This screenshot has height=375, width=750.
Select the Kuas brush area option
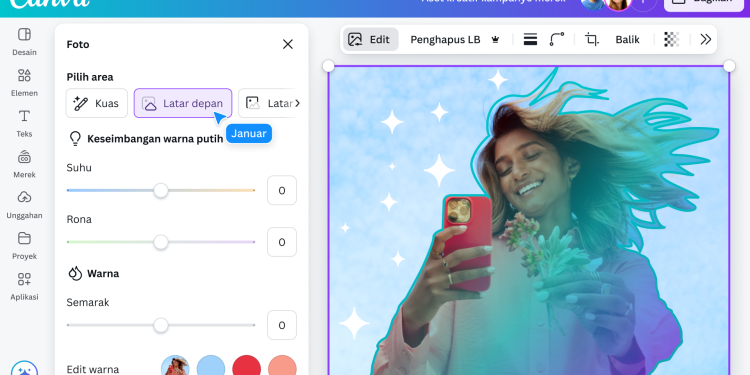coord(97,103)
